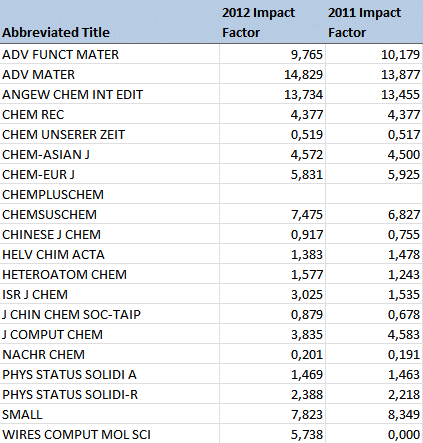Viewport: 423px width, 443px height.
Task: Click the SMALL title cell
Action: (110, 414)
